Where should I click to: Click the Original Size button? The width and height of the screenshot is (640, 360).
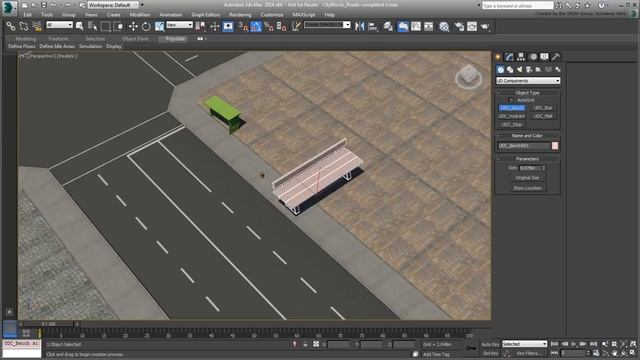click(x=527, y=178)
